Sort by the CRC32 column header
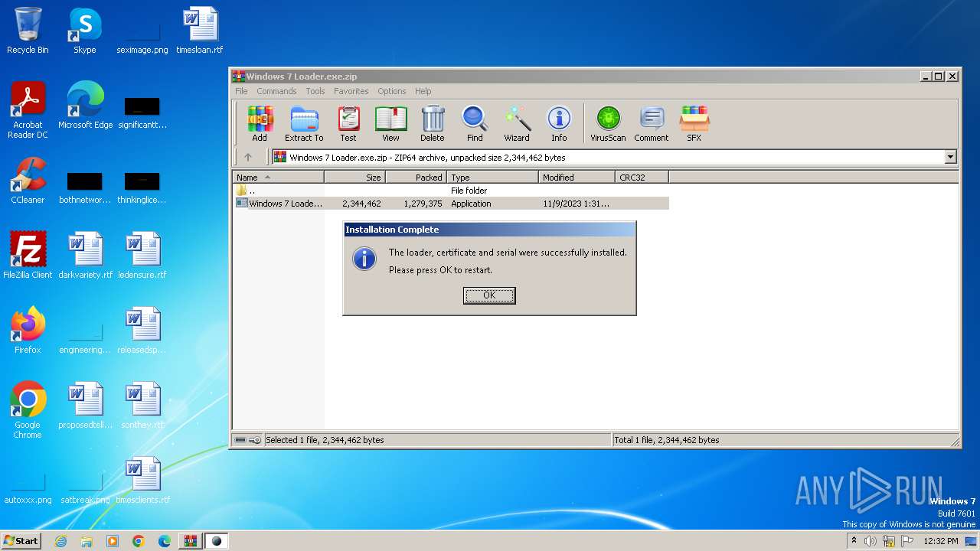 [x=642, y=177]
